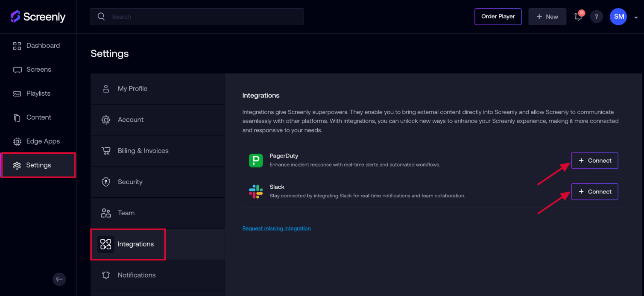Click the Screens monitor icon
644x296 pixels.
pyautogui.click(x=17, y=70)
